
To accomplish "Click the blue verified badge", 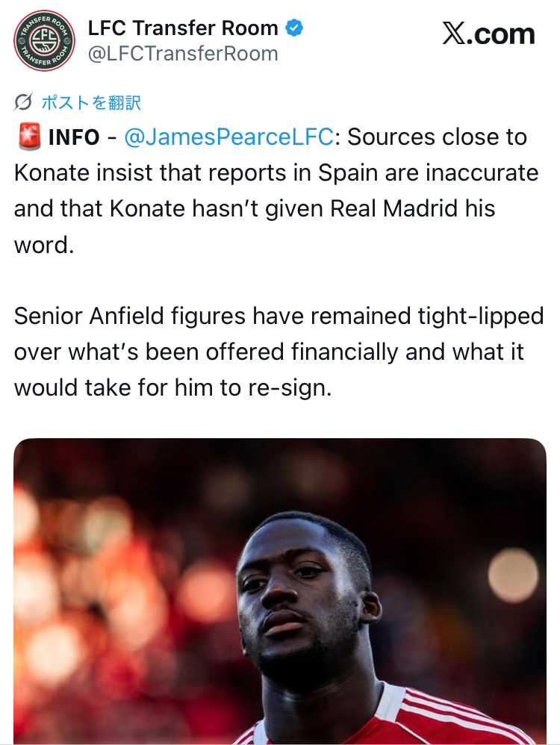I will tap(295, 28).
